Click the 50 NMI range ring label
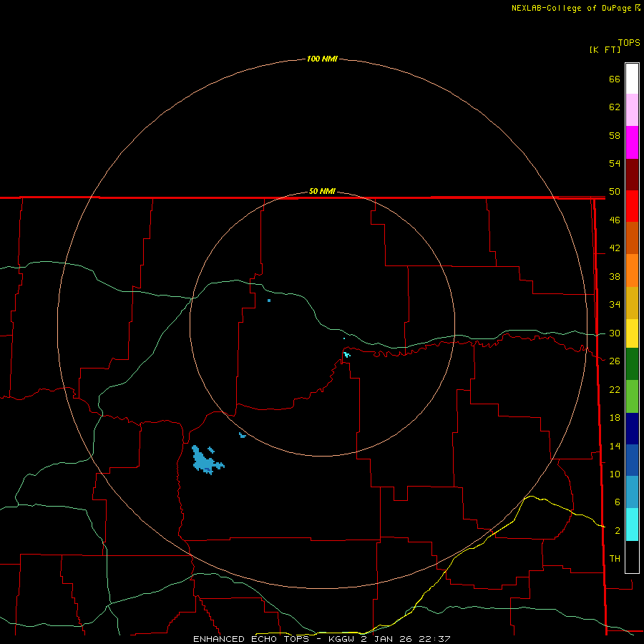This screenshot has width=644, height=644. point(322,191)
